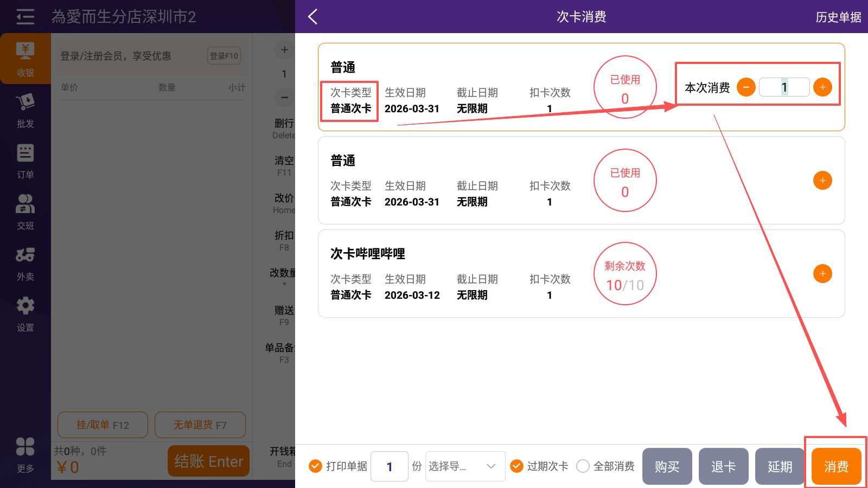Viewport: 868px width, 488px height.
Task: Open the 订单 orders sidebar icon
Action: pyautogui.click(x=25, y=161)
